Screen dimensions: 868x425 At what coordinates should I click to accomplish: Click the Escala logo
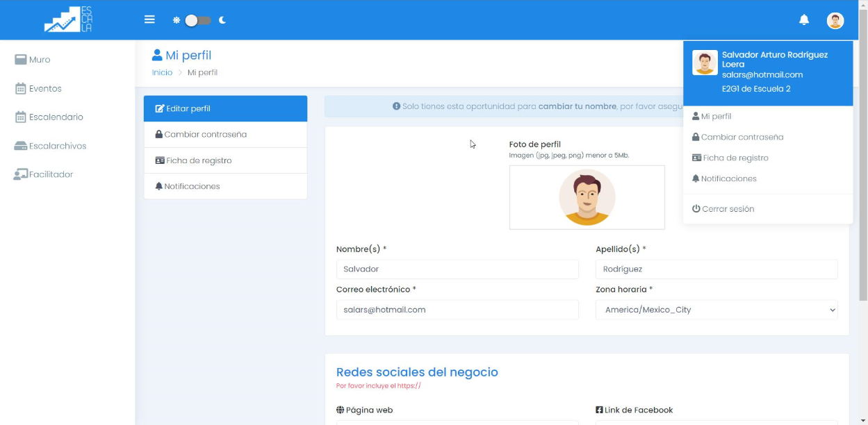point(68,19)
